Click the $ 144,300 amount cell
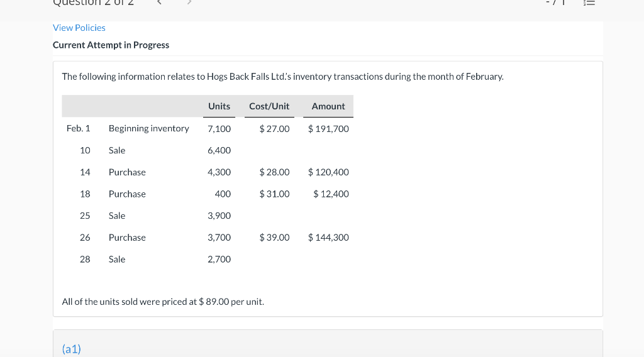 click(x=328, y=238)
